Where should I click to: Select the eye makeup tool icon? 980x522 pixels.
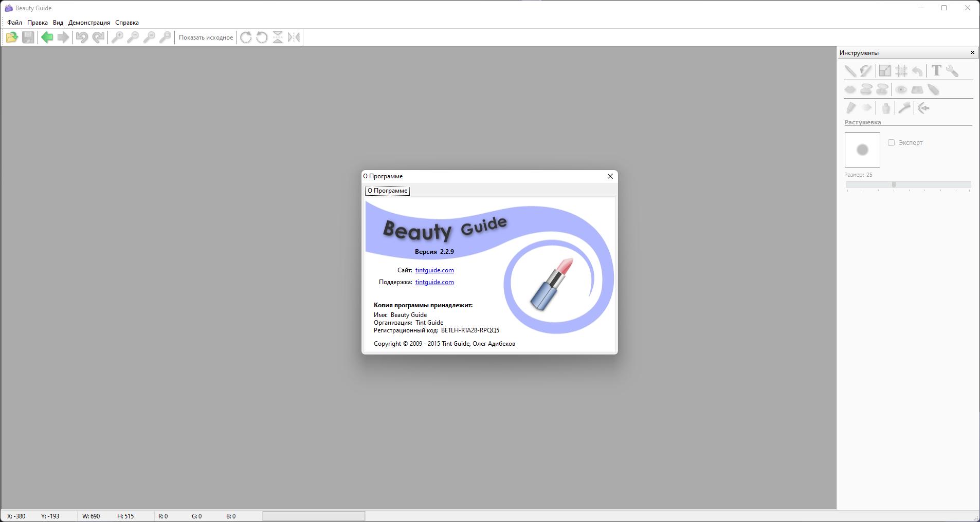pos(901,90)
